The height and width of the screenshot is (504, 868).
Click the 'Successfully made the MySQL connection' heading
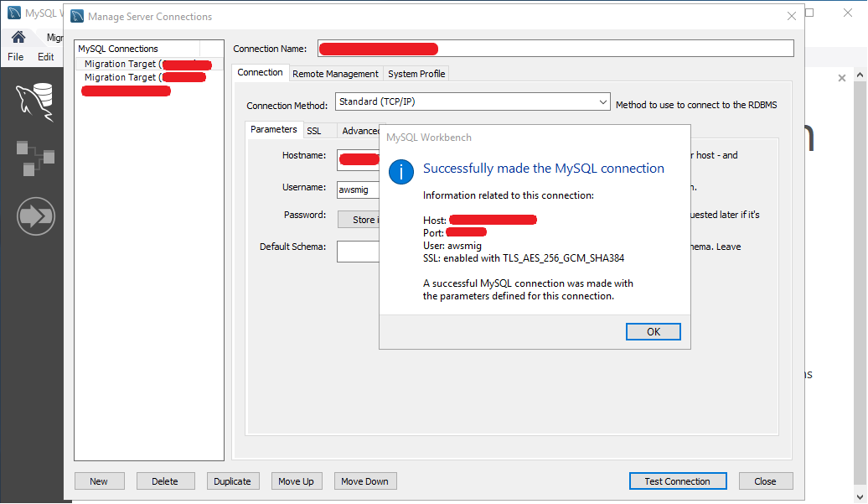tap(544, 169)
